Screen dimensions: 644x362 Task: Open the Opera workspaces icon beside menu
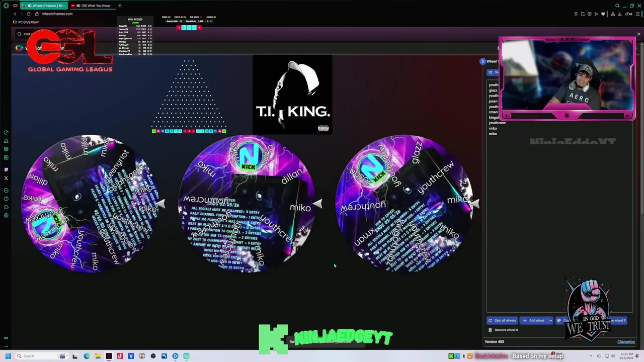(x=15, y=6)
